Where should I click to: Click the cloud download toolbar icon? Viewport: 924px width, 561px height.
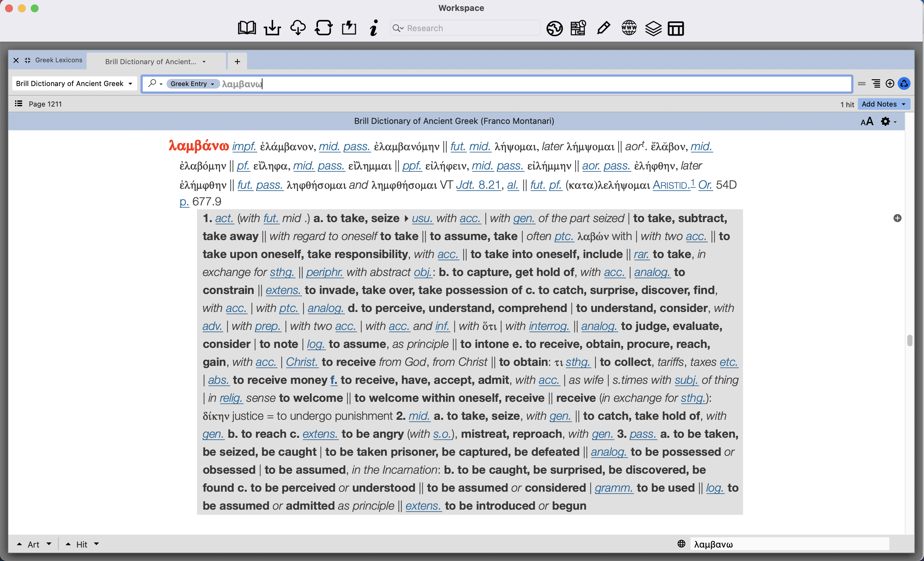298,28
